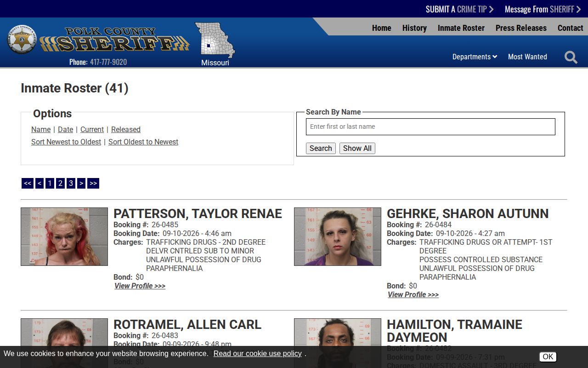
Task: Click the Inmate Roster (41) heading
Action: (74, 88)
